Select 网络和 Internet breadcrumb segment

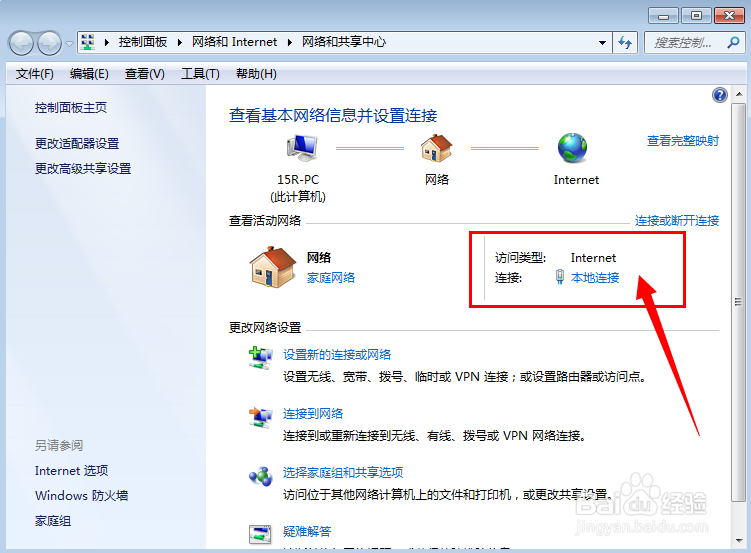point(234,42)
